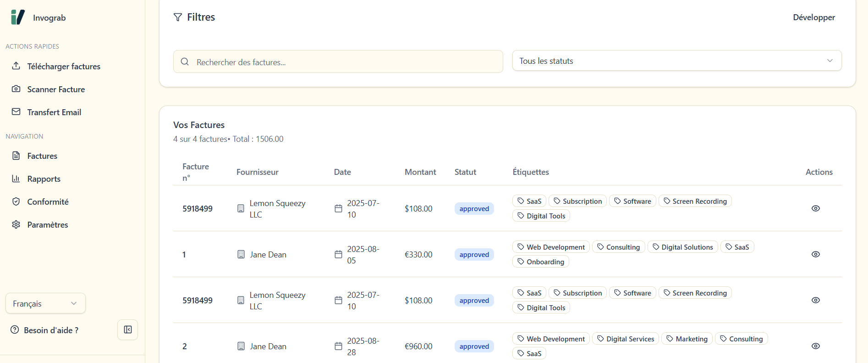Screen dimensions: 868x363
Task: View the first Lemon Squeezy invoice eye icon
Action: click(x=815, y=208)
